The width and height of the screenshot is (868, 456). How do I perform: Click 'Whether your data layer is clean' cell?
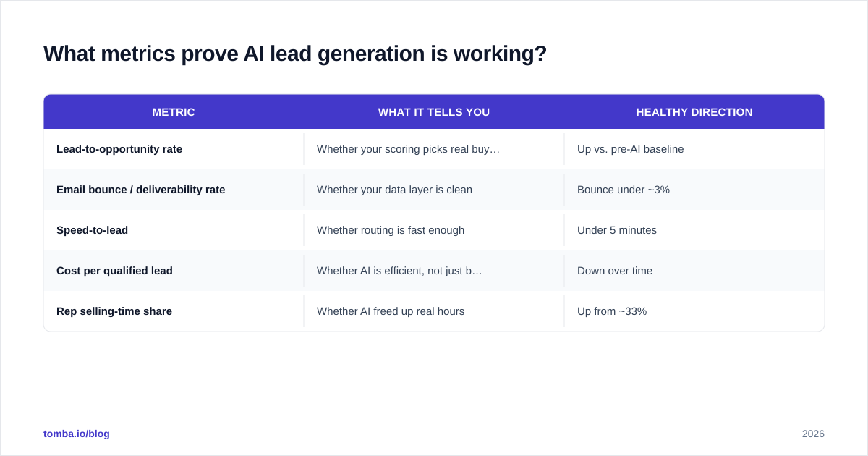pyautogui.click(x=434, y=190)
